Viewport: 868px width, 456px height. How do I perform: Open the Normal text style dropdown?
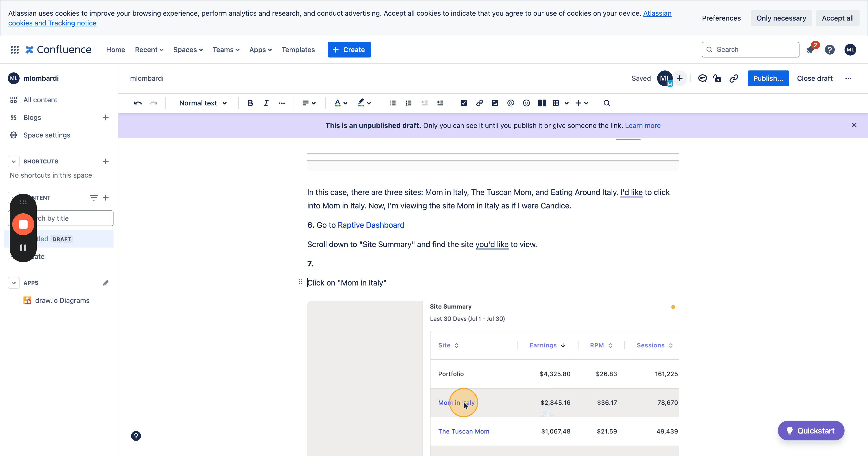[203, 103]
